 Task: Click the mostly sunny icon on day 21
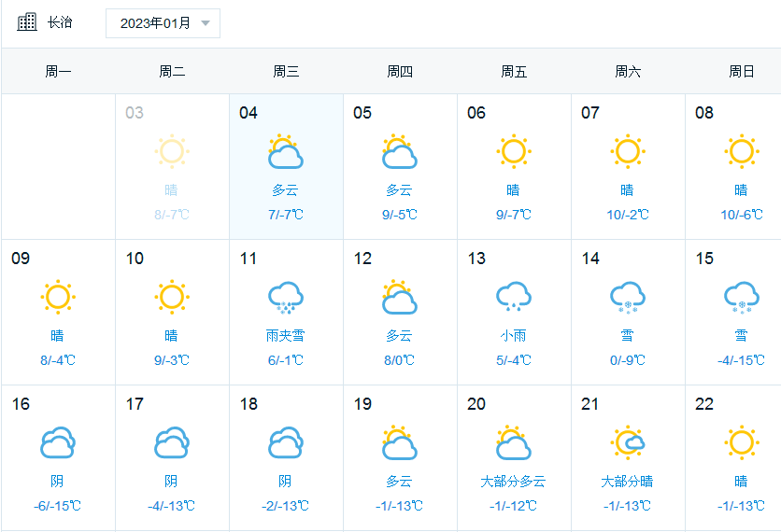pyautogui.click(x=628, y=442)
